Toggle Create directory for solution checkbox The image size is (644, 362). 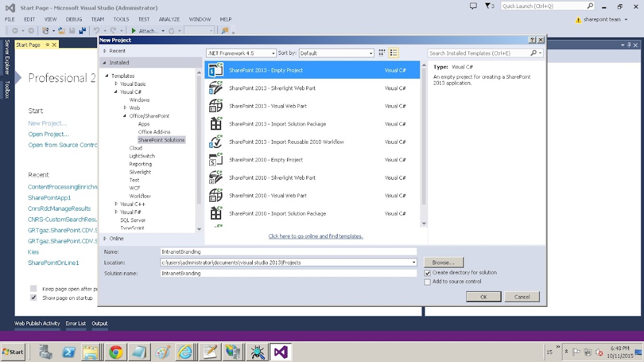(428, 273)
